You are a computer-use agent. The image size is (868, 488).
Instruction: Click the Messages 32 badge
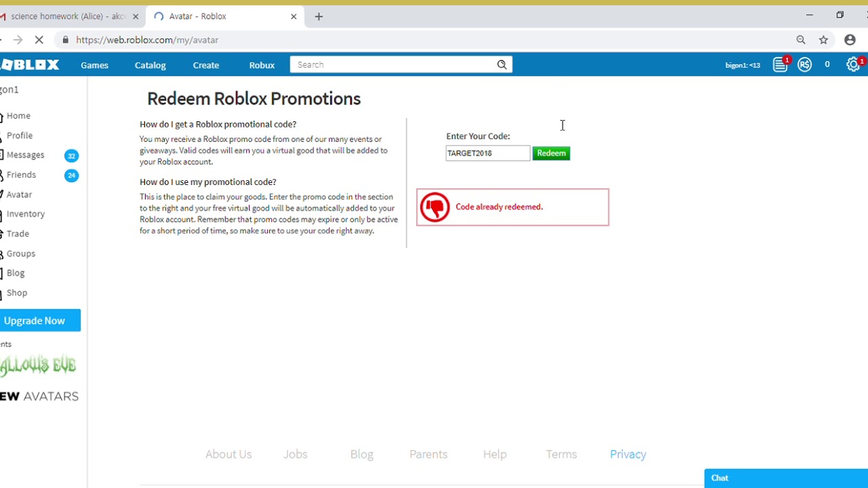pyautogui.click(x=71, y=156)
